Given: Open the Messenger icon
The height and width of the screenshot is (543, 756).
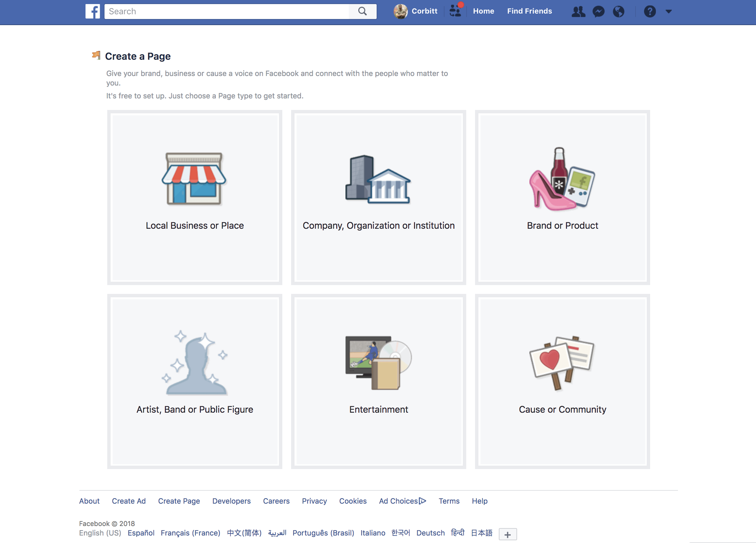Looking at the screenshot, I should coord(599,12).
